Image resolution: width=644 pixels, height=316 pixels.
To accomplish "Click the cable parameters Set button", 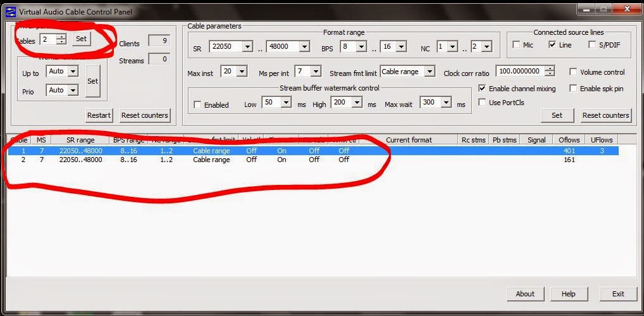I will tap(557, 115).
